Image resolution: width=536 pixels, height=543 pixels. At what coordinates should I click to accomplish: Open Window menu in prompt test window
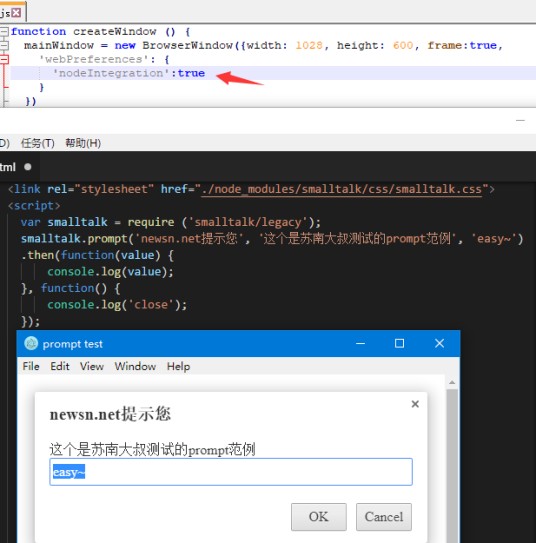[x=135, y=366]
